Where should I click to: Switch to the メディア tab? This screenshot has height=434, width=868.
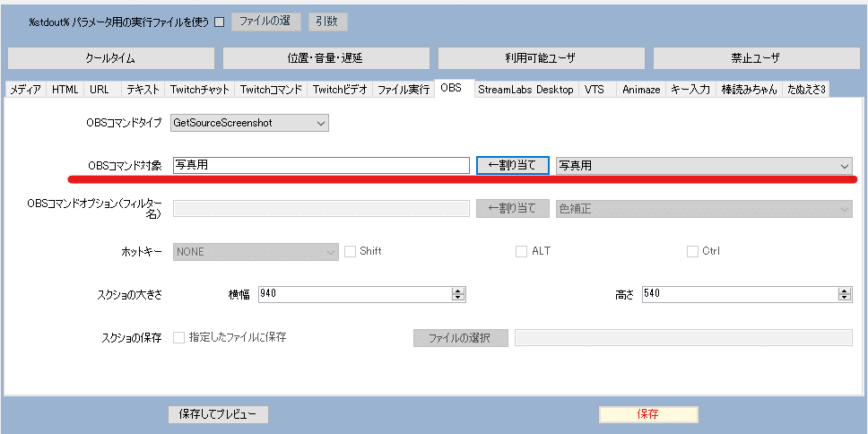click(x=25, y=90)
